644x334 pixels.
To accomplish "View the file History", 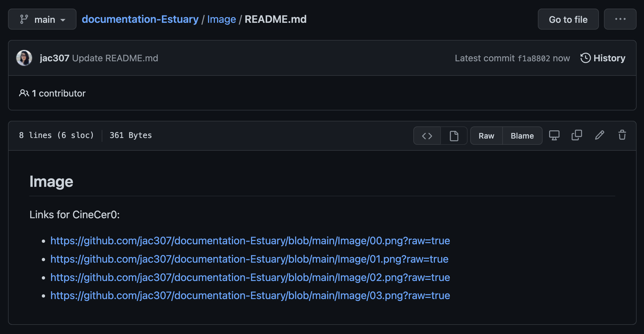I will point(603,58).
